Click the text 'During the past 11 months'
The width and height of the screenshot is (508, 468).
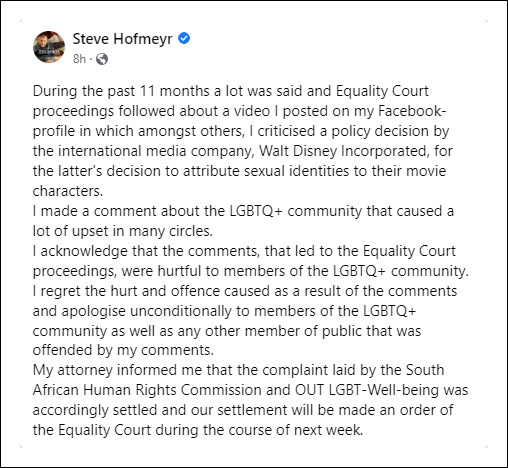pos(121,91)
